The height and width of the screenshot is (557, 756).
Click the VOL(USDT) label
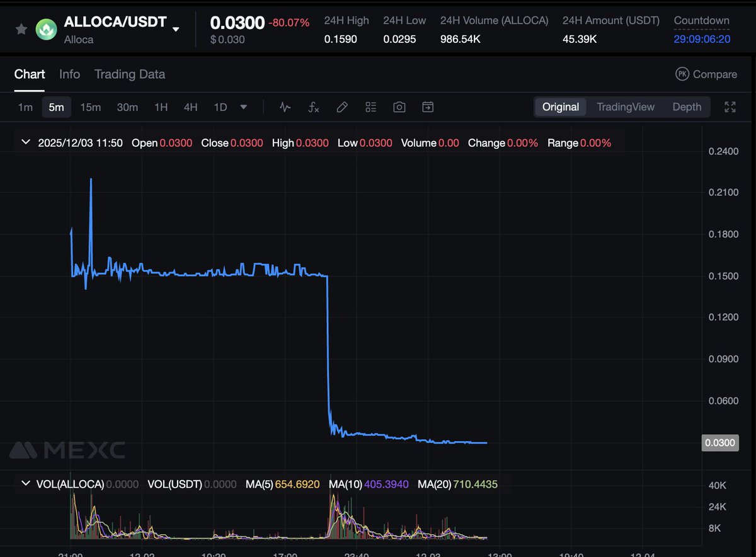pyautogui.click(x=175, y=484)
